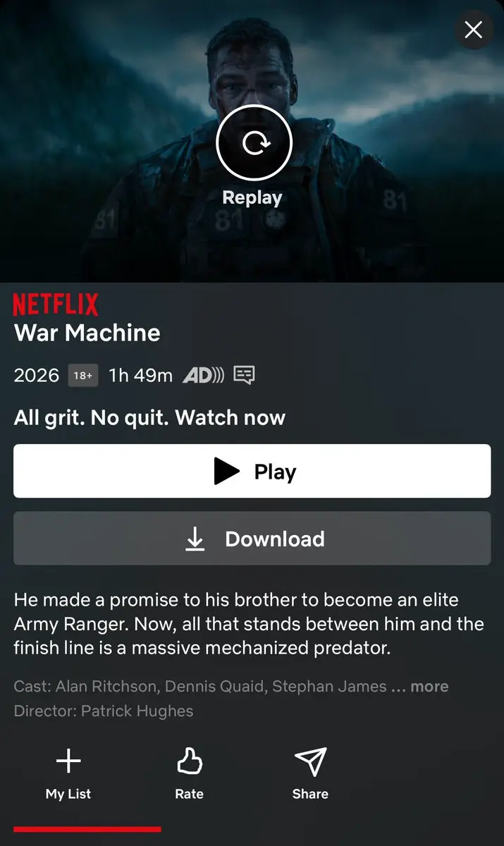Replay the War Machine trailer

(254, 144)
